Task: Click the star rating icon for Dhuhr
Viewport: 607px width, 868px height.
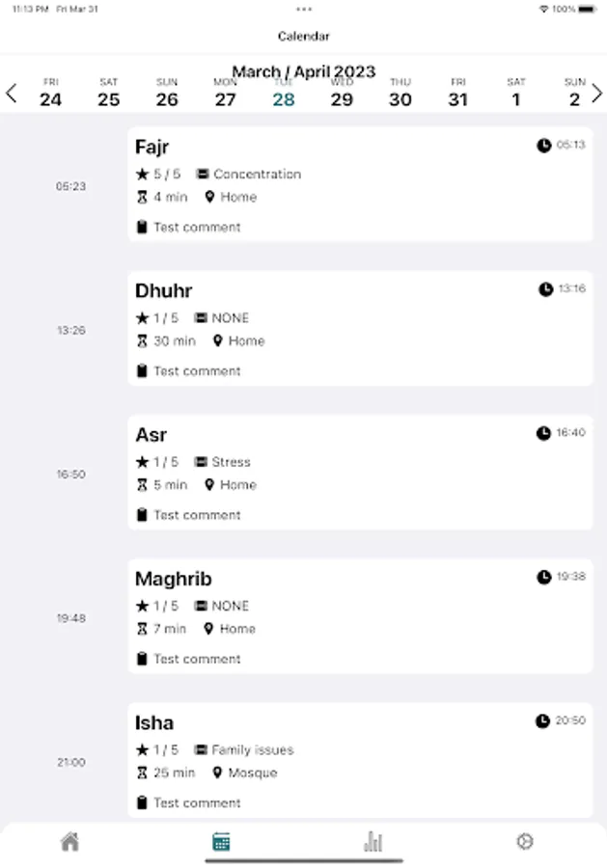Action: pyautogui.click(x=142, y=318)
